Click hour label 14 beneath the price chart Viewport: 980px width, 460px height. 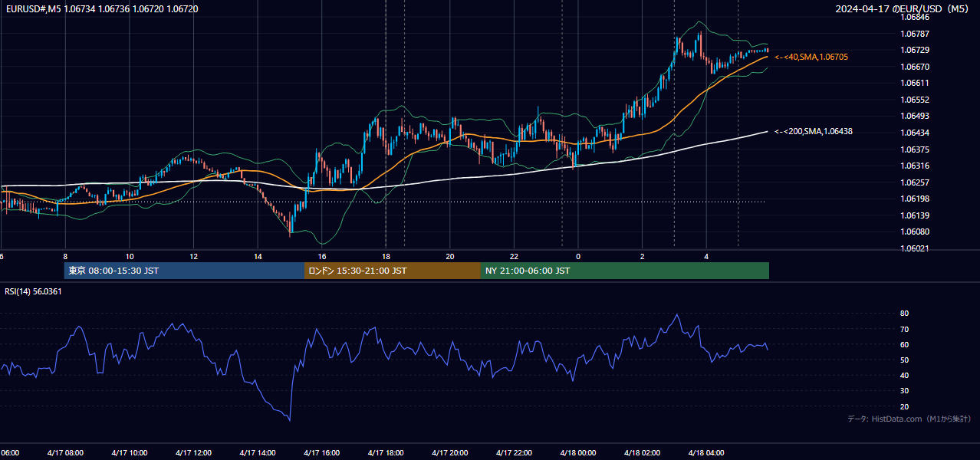258,256
